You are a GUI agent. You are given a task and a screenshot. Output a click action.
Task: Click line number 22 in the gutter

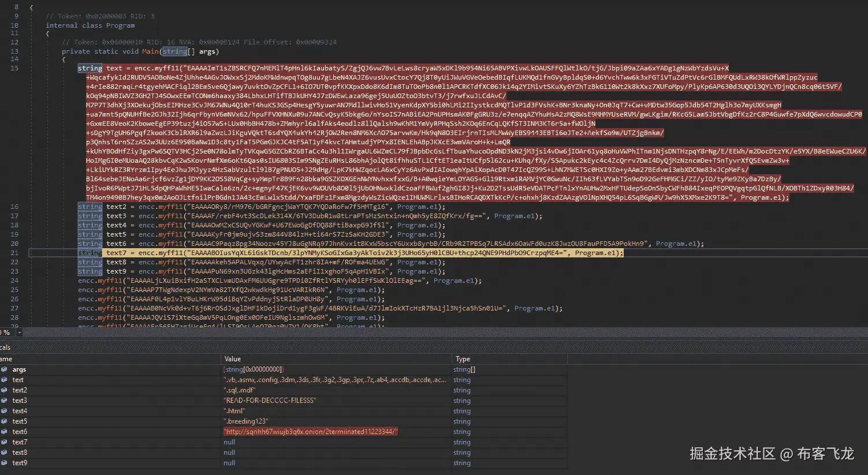tap(14, 262)
